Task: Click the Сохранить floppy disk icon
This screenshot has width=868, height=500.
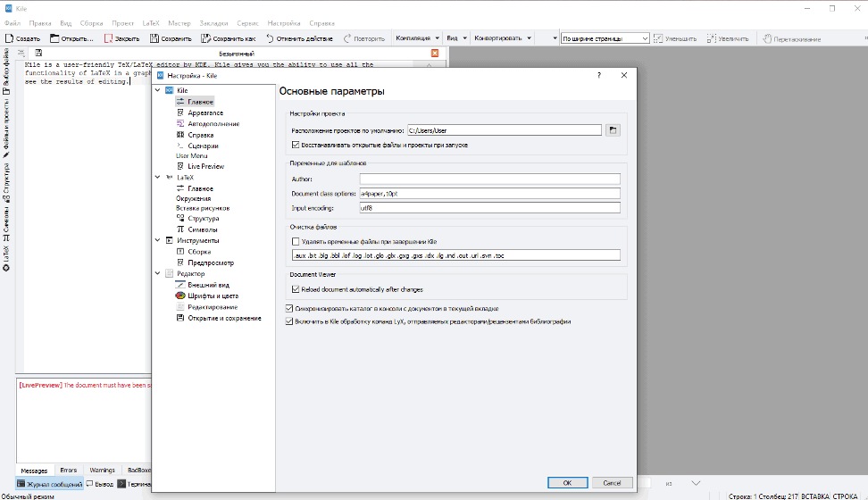Action: pos(154,38)
